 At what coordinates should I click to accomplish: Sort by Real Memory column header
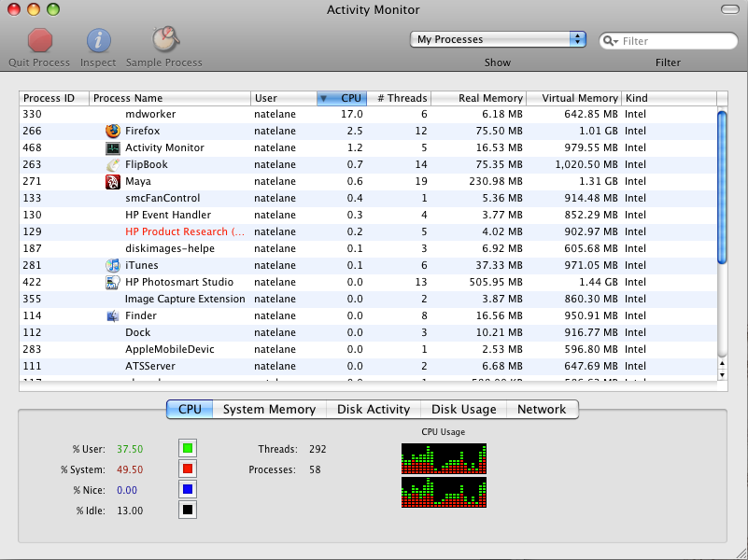(489, 98)
